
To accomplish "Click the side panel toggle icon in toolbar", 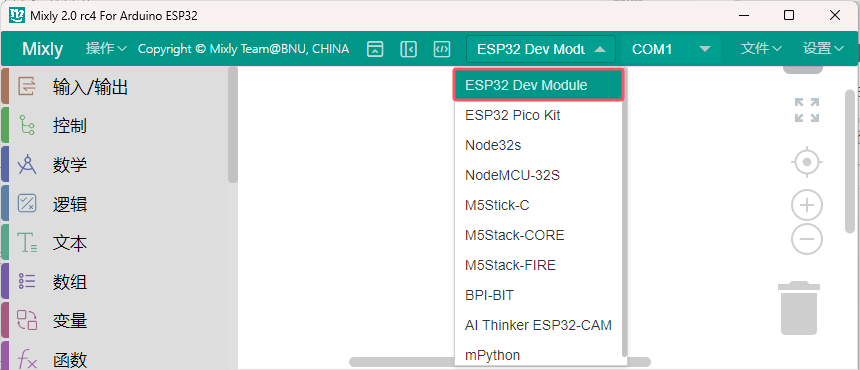I will [x=409, y=49].
